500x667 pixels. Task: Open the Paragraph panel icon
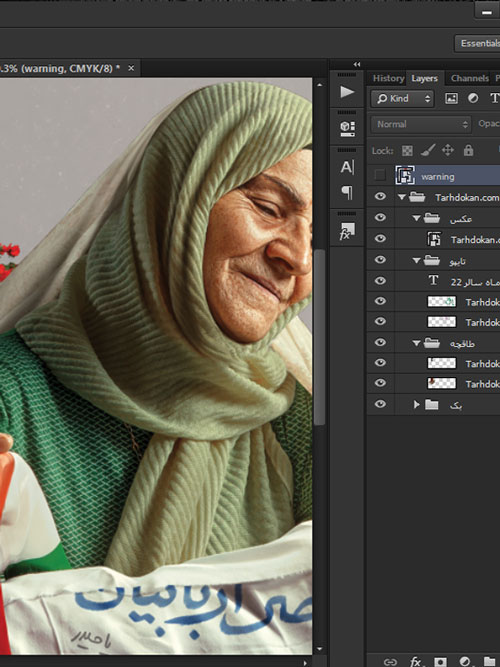pos(347,192)
